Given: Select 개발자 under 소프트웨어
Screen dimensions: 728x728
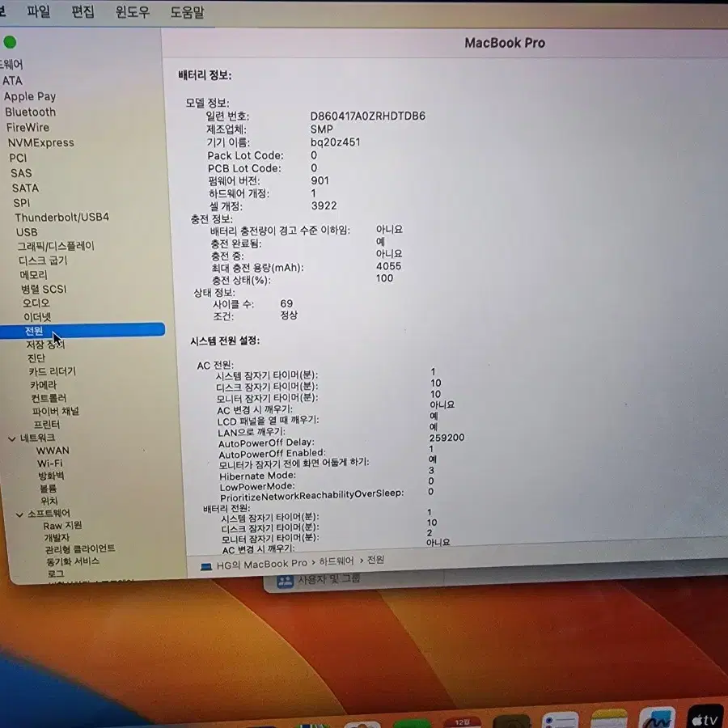Looking at the screenshot, I should tap(57, 538).
